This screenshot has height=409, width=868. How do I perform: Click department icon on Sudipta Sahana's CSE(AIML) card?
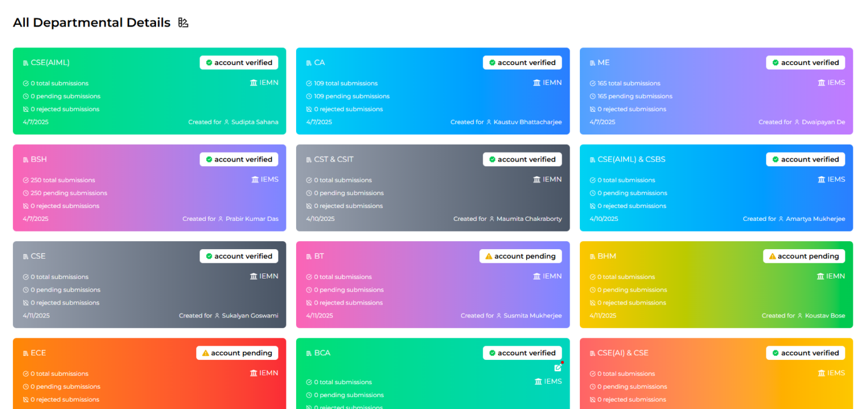tap(25, 63)
